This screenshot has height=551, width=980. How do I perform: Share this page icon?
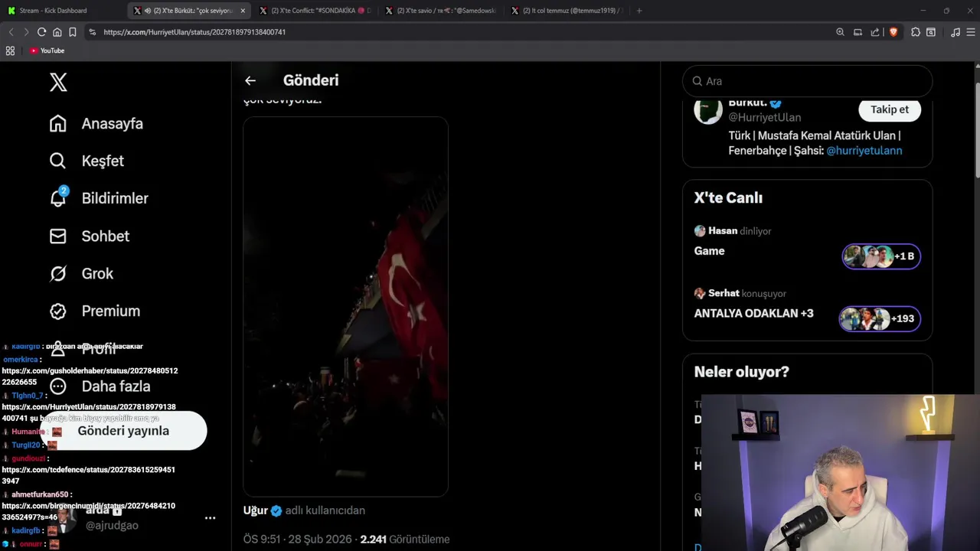[875, 32]
